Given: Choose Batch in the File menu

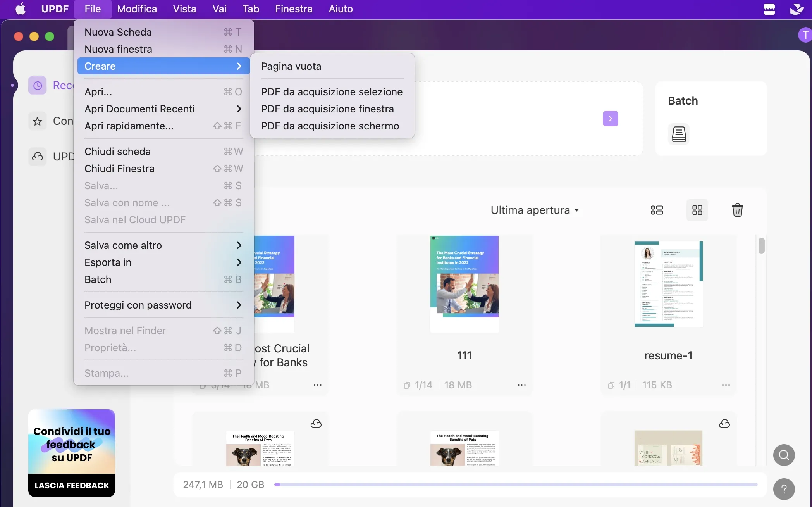Looking at the screenshot, I should coord(163,279).
